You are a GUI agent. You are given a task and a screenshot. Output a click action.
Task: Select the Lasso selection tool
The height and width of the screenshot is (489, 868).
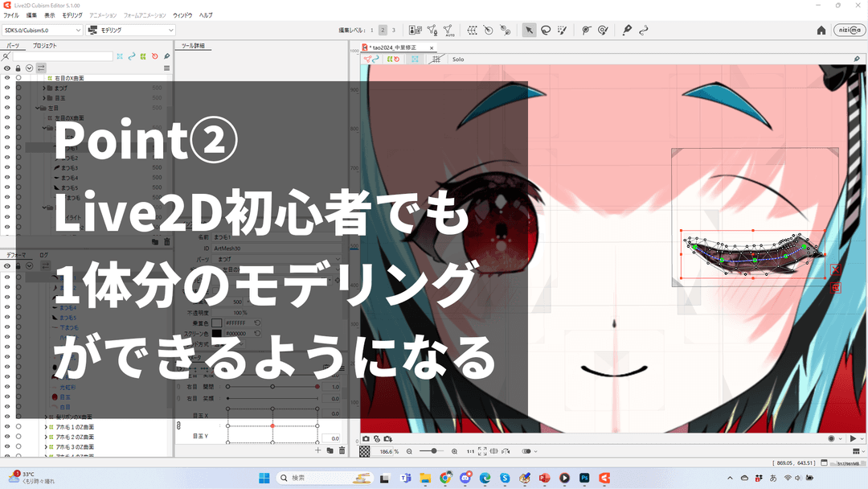click(x=546, y=31)
